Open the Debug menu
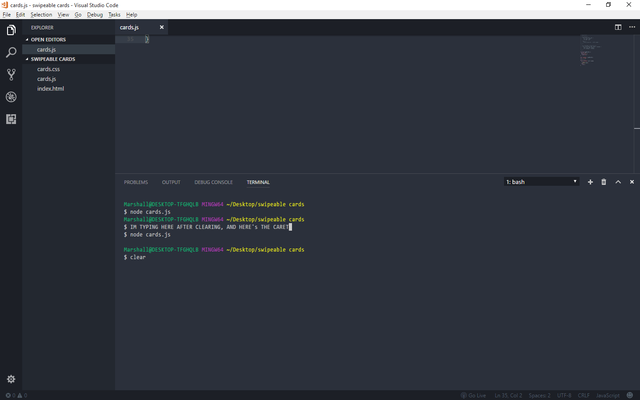Screen dimensions: 640x400 coord(95,15)
